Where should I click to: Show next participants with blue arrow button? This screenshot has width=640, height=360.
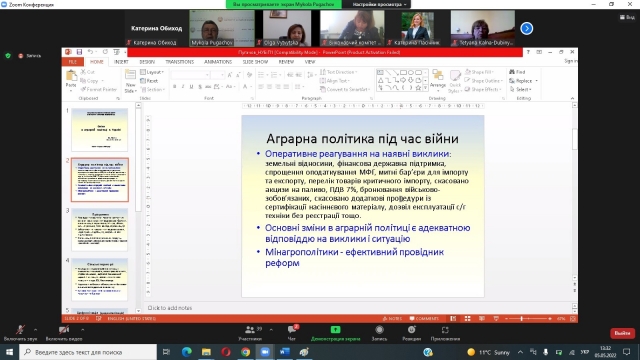pos(527,29)
